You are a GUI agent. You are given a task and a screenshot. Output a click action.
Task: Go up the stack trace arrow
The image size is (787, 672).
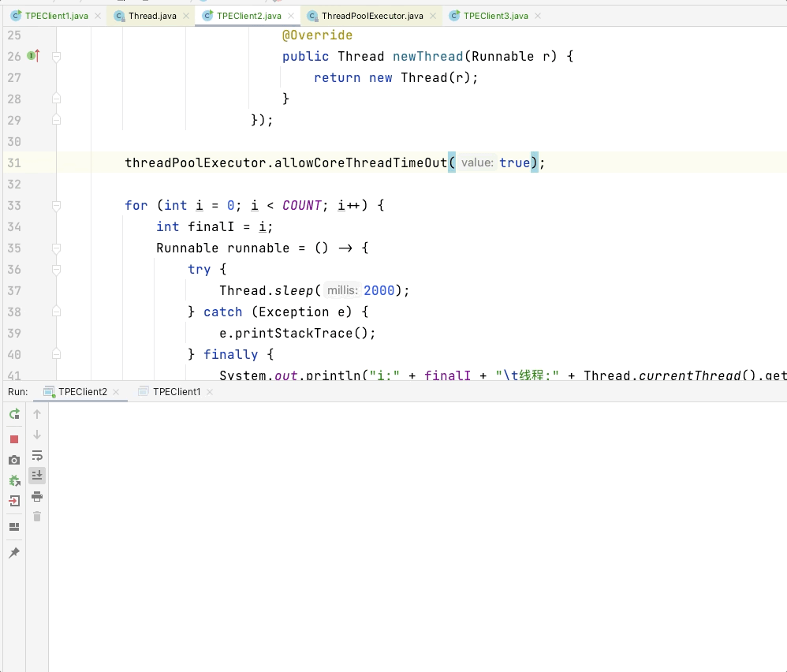(37, 414)
